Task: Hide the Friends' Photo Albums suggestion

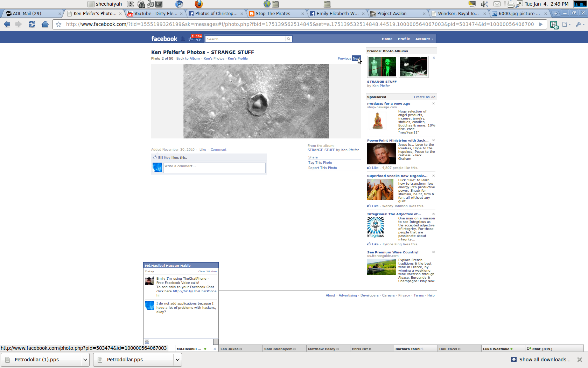Action: click(x=434, y=58)
